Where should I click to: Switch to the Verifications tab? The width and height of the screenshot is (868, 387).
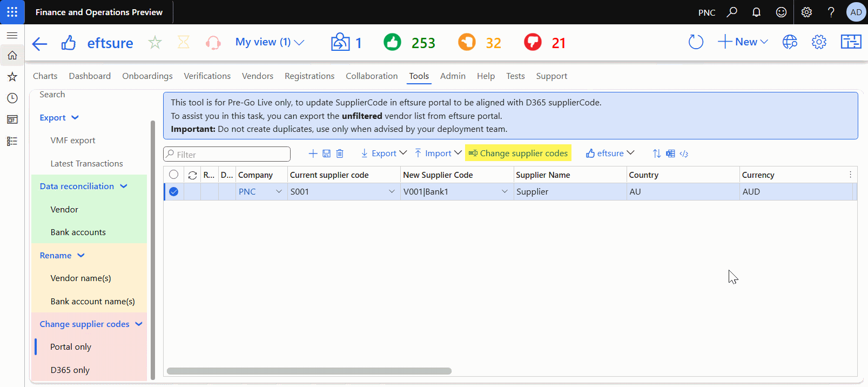click(x=207, y=76)
